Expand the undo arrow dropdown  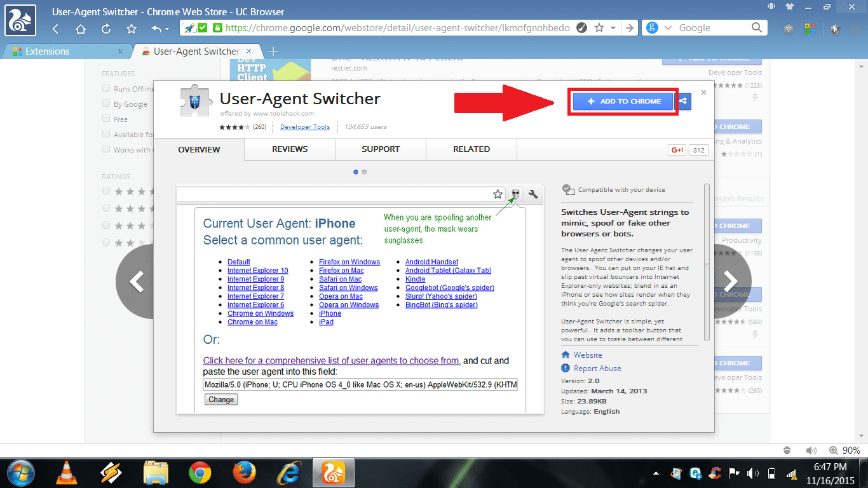pyautogui.click(x=167, y=29)
